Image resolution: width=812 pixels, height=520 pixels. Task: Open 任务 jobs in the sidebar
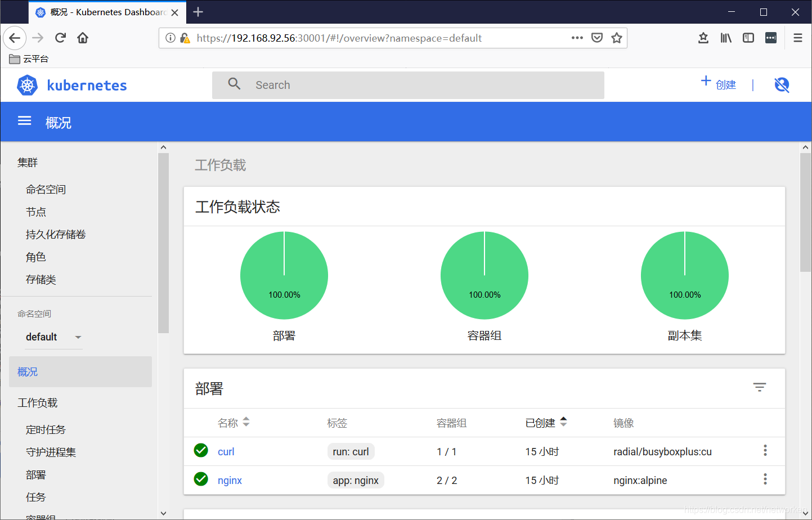click(36, 497)
